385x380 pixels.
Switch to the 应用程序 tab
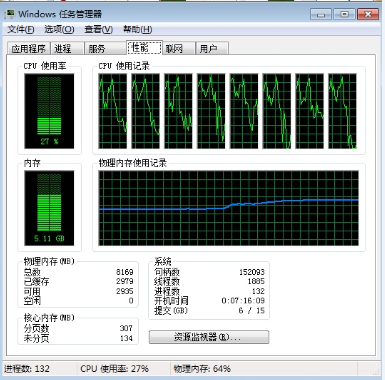point(29,49)
